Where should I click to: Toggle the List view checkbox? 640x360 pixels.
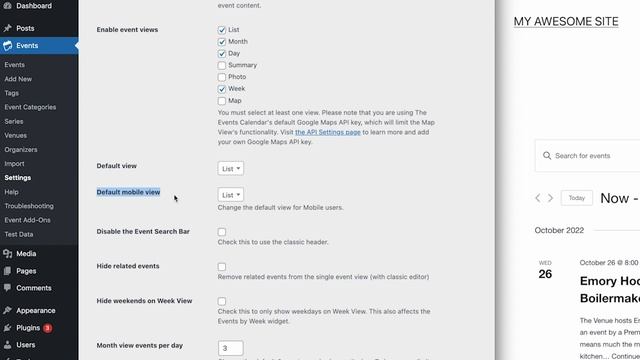[x=222, y=30]
